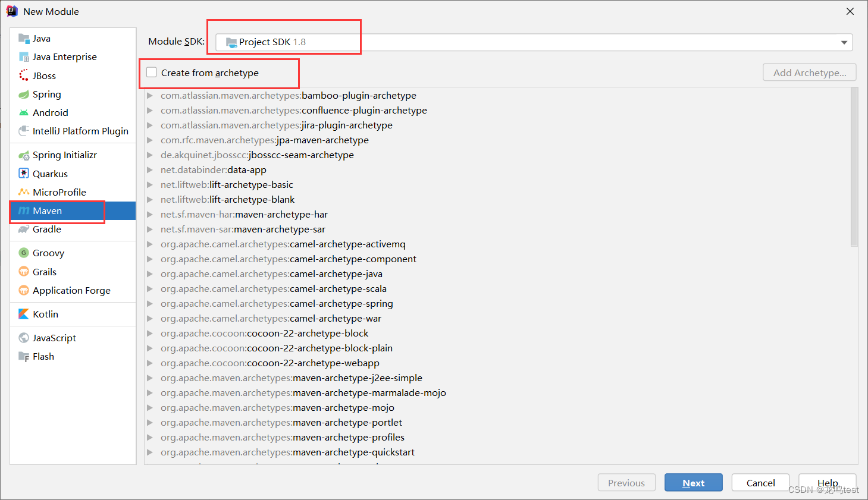Select maven-archetype-marmalade-mojo entry

click(x=303, y=393)
